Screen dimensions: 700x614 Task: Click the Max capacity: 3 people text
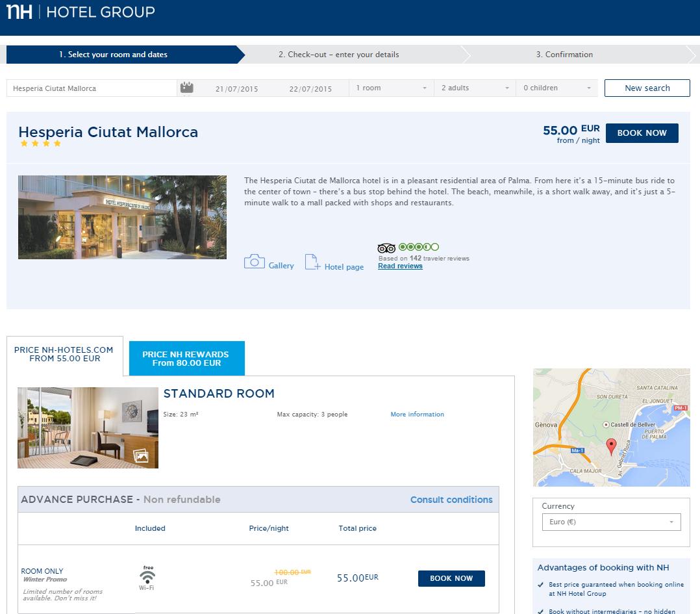pos(312,415)
